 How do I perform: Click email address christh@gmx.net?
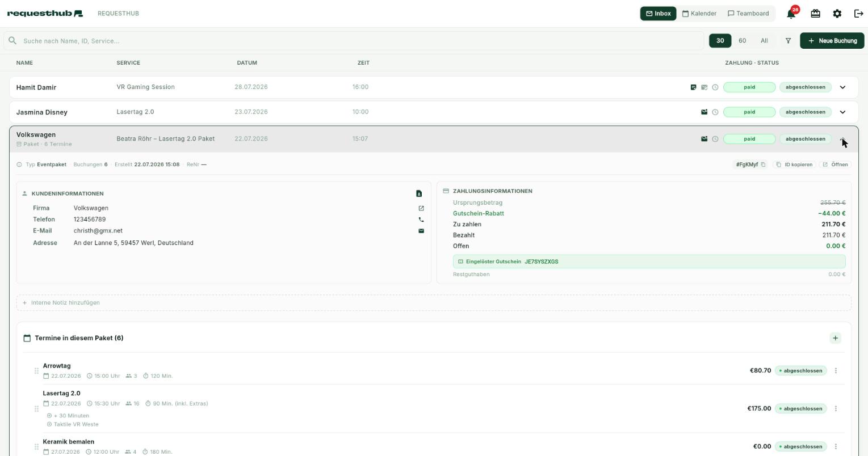tap(98, 231)
